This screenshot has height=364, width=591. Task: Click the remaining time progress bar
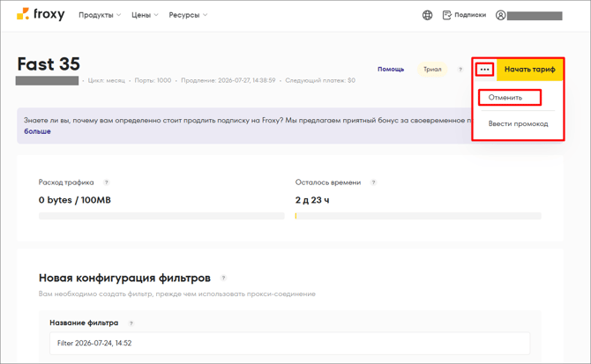click(x=418, y=216)
